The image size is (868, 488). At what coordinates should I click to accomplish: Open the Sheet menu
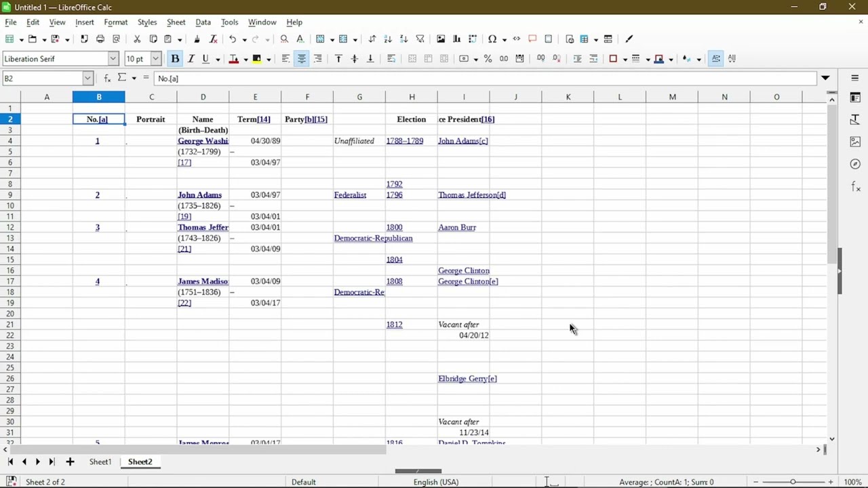click(176, 22)
